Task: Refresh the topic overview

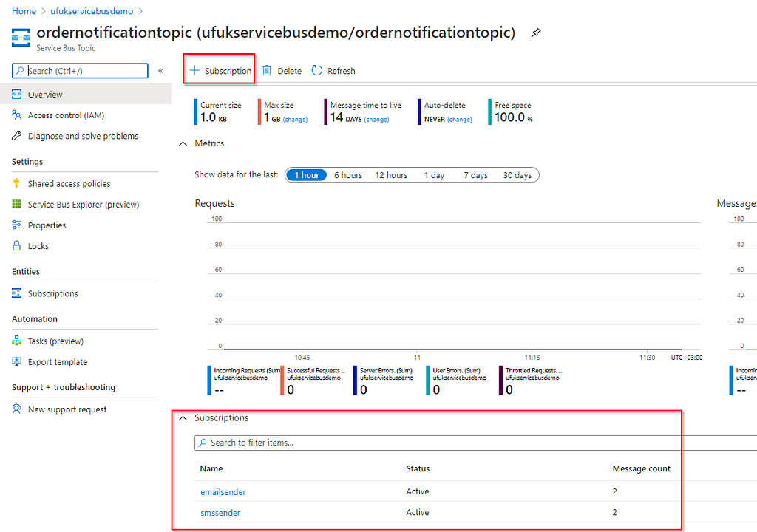Action: (x=333, y=70)
